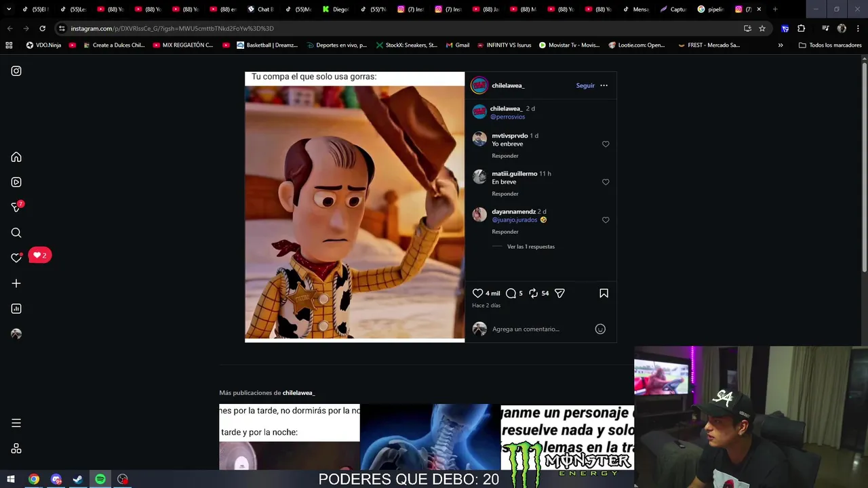Open chilelawea_ profile from post header
The height and width of the screenshot is (488, 868).
tap(508, 85)
